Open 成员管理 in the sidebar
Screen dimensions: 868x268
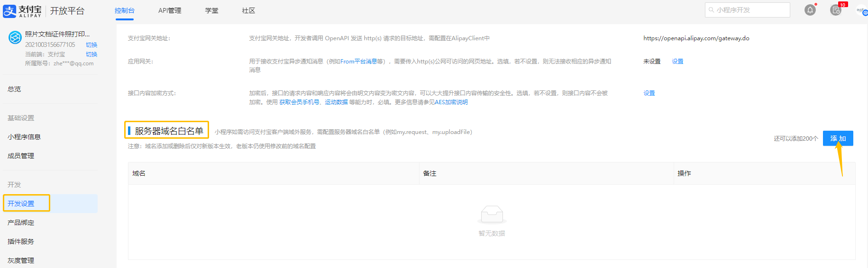point(21,156)
